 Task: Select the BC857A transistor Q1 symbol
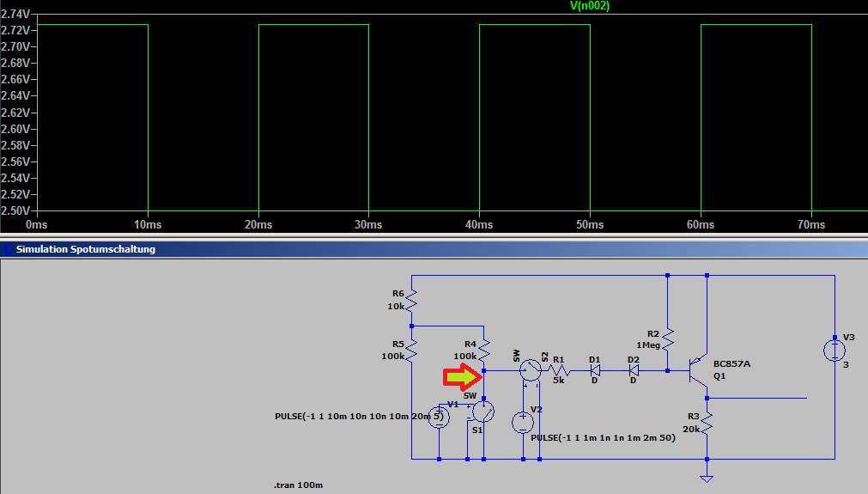coord(699,372)
